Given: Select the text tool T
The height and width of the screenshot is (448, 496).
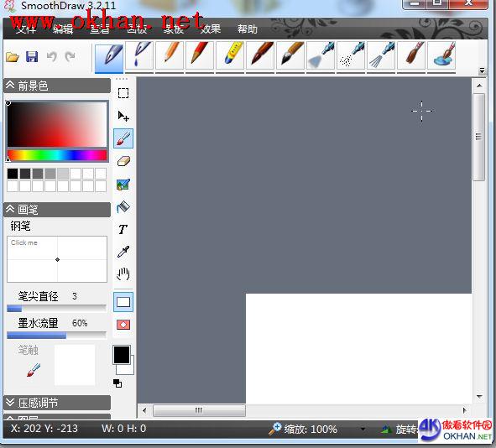Looking at the screenshot, I should point(123,229).
